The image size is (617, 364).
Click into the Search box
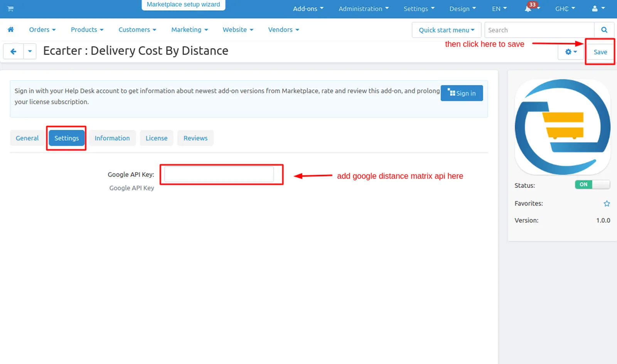[x=539, y=30]
